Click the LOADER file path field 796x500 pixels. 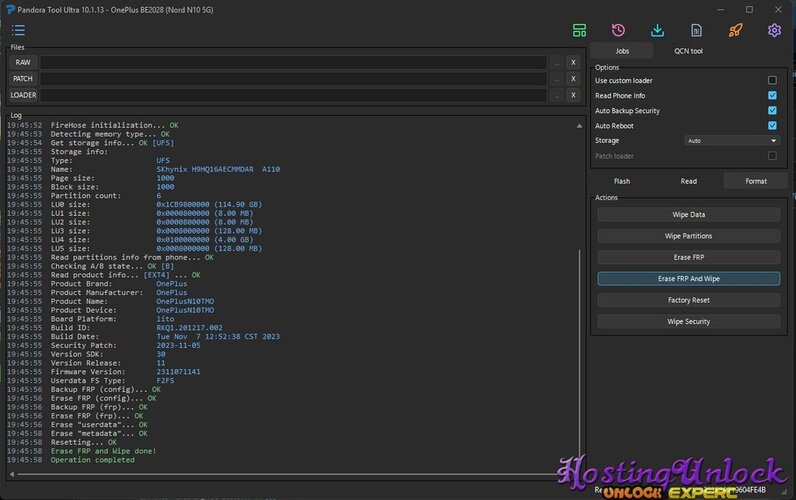click(x=293, y=95)
